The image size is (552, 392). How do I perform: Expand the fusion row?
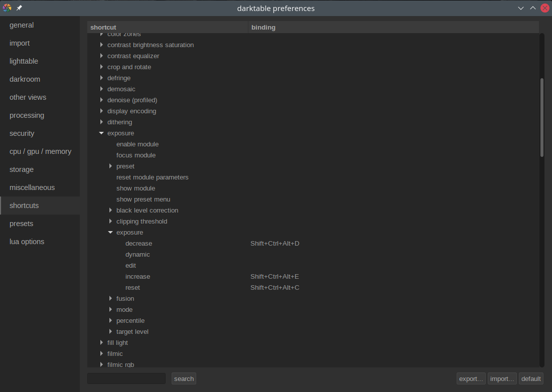point(110,298)
